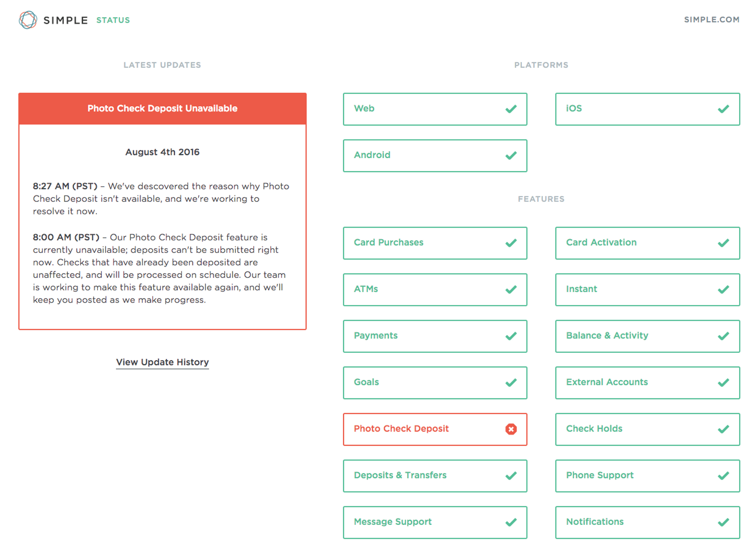Select the Photo Check Deposit feature box
Screen dimensions: 756x558
pyautogui.click(x=435, y=429)
